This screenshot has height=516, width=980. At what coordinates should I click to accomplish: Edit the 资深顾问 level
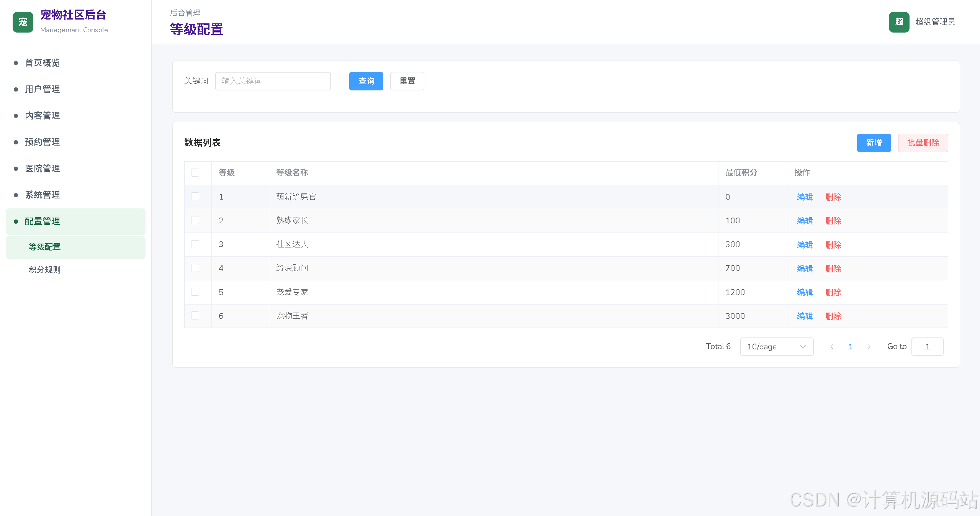(x=805, y=269)
